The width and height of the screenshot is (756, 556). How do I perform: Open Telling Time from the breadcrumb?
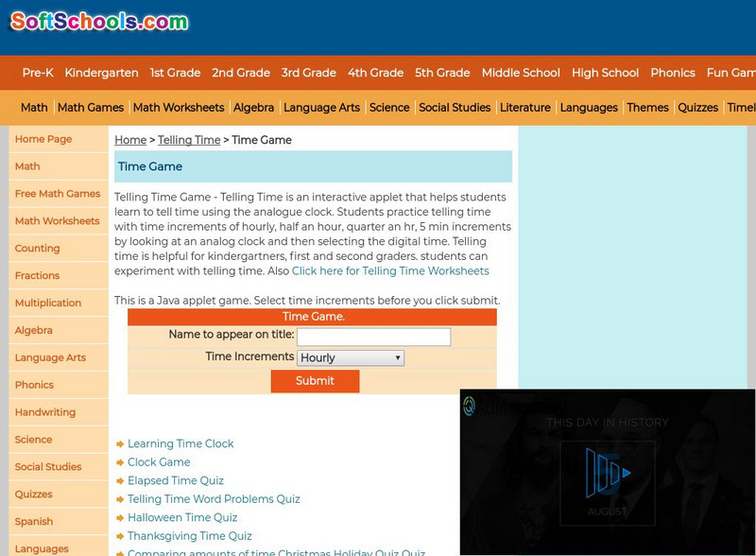(191, 140)
